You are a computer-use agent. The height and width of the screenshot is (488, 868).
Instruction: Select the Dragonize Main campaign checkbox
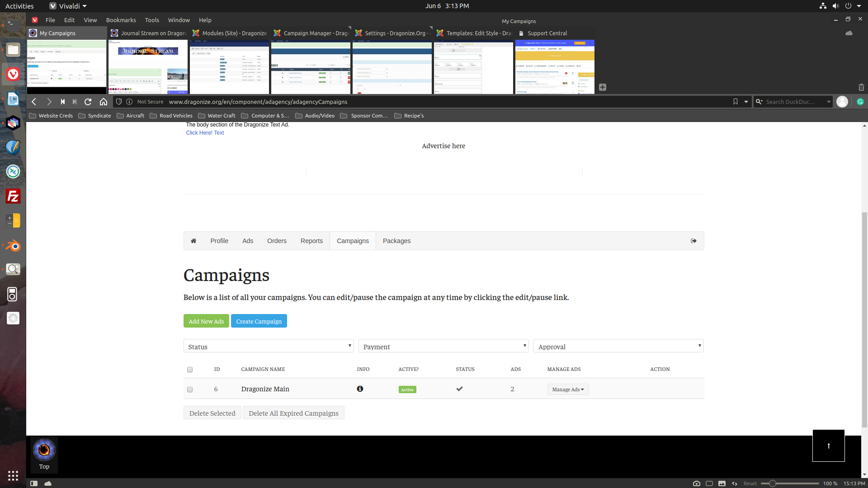(190, 389)
